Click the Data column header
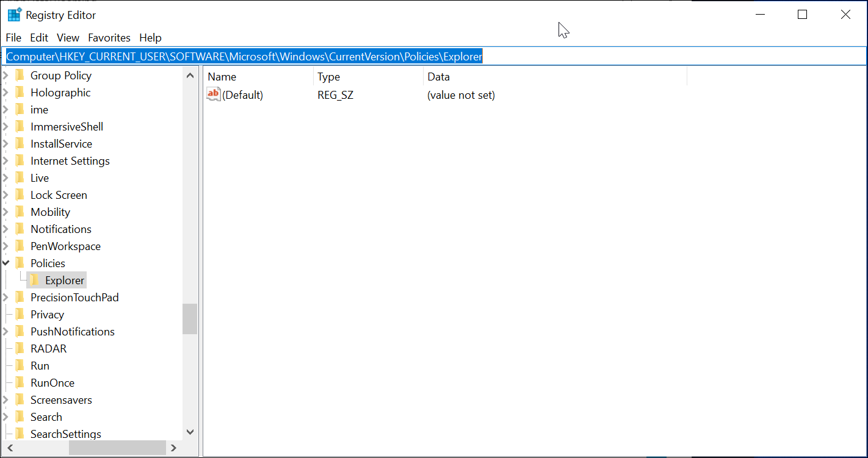The width and height of the screenshot is (868, 458). pos(555,77)
